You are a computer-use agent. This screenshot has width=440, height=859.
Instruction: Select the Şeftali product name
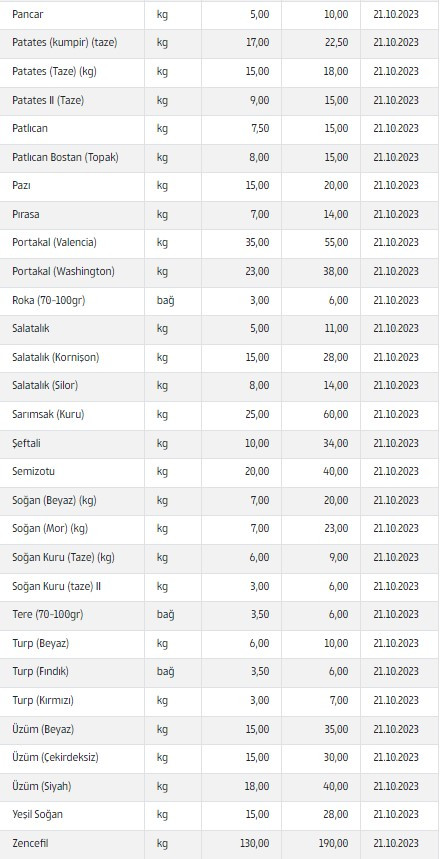26,443
